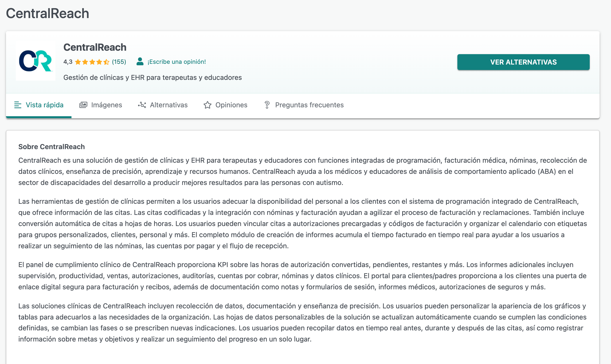This screenshot has width=611, height=364.
Task: Click the Opiniones star icon
Action: point(207,105)
